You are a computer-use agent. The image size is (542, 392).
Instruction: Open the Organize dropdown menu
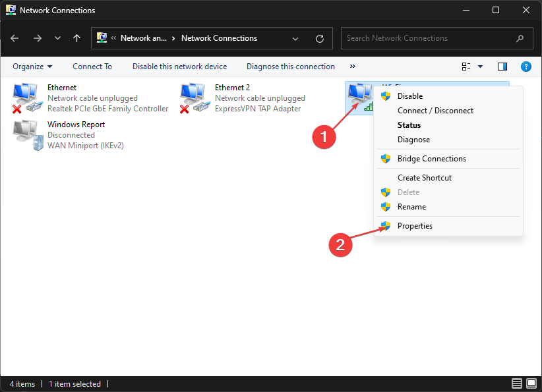coord(32,67)
